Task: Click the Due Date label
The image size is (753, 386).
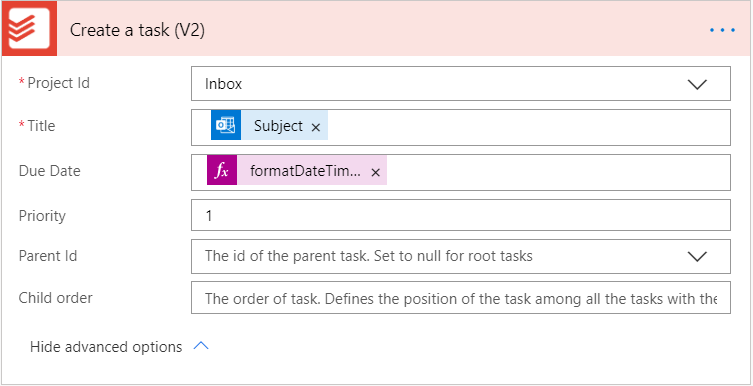Action: click(x=49, y=171)
